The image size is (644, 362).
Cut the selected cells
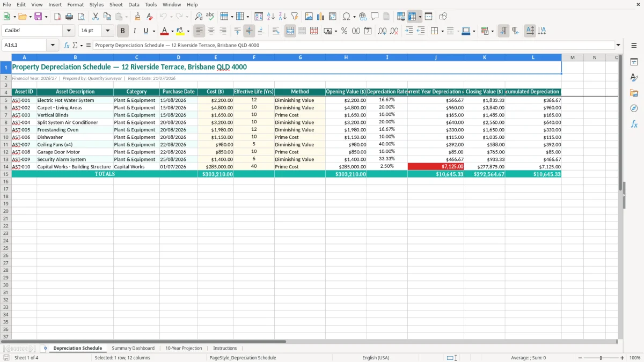tap(96, 17)
